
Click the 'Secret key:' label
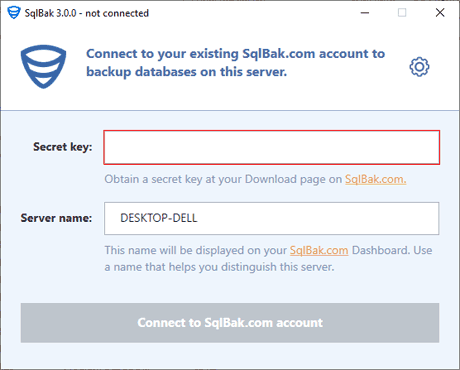[x=63, y=147]
